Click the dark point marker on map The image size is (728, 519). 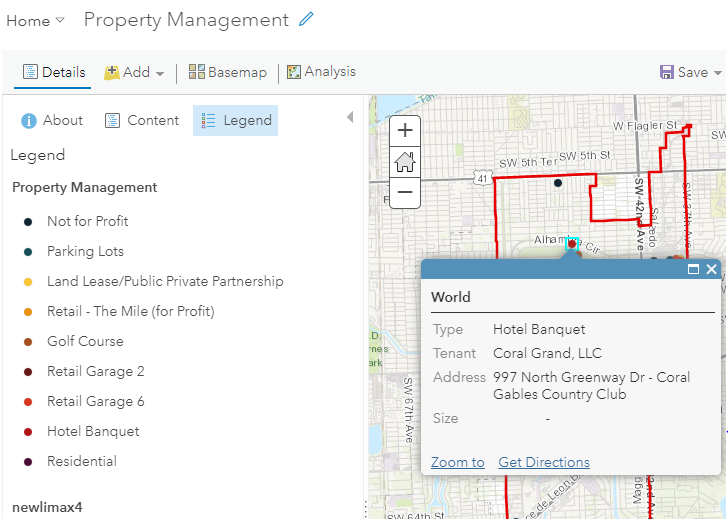pyautogui.click(x=558, y=183)
